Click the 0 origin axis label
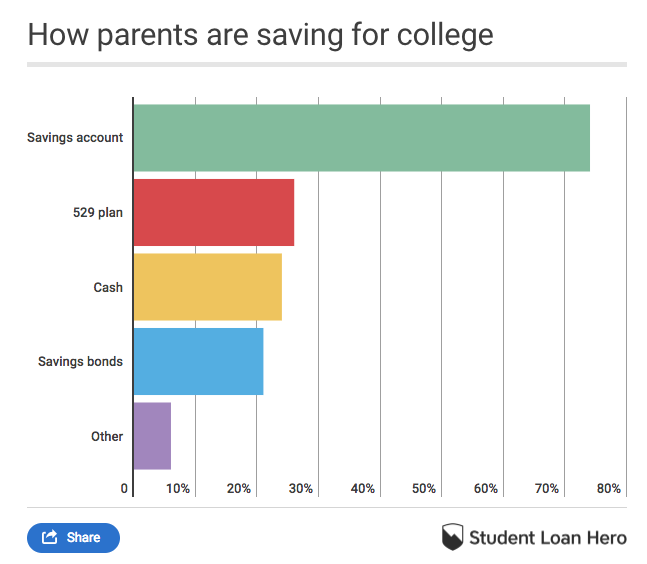The height and width of the screenshot is (564, 647). [x=125, y=489]
